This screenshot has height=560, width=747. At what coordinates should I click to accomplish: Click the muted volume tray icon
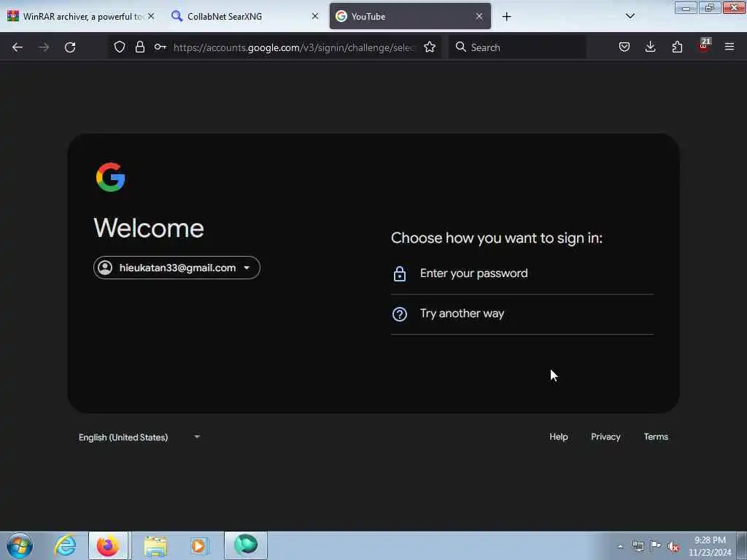click(673, 547)
